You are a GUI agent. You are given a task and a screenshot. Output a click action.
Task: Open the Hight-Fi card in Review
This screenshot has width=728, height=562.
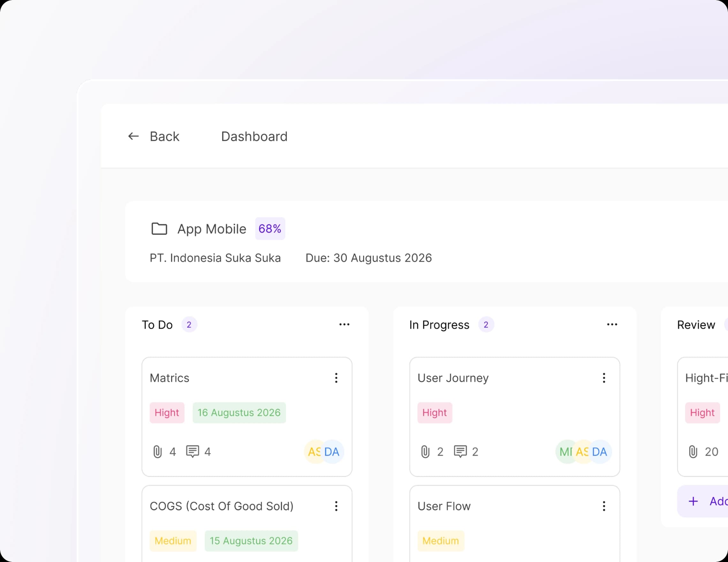703,417
